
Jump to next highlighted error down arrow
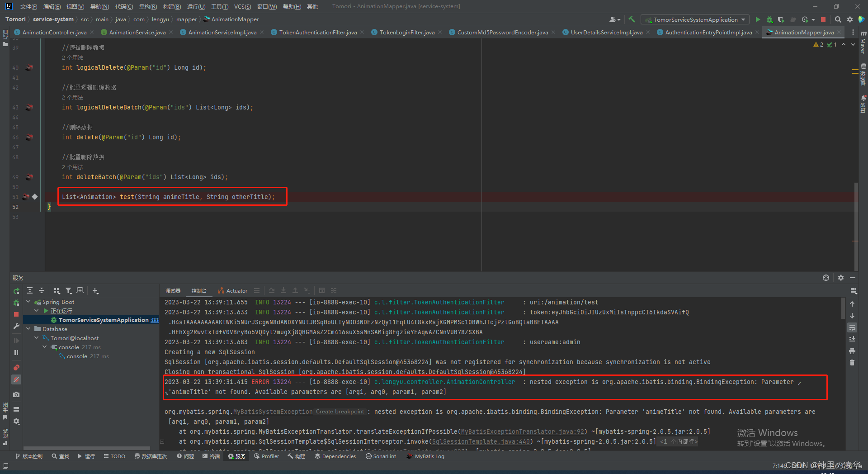tap(853, 44)
